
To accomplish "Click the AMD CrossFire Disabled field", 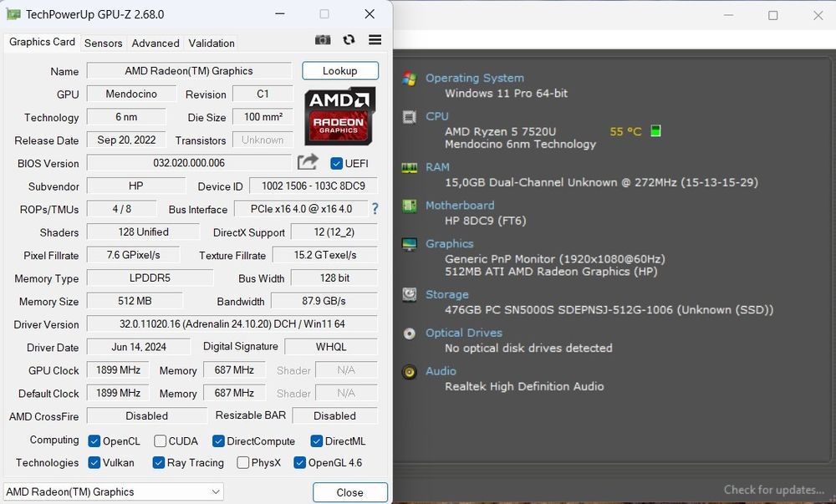I will click(146, 416).
